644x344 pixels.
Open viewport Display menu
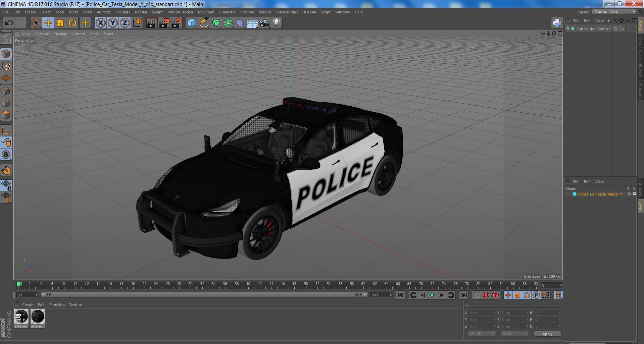(60, 34)
